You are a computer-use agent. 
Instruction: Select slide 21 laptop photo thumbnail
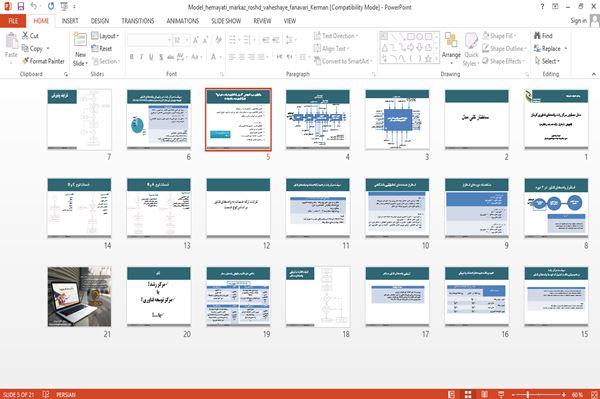79,296
